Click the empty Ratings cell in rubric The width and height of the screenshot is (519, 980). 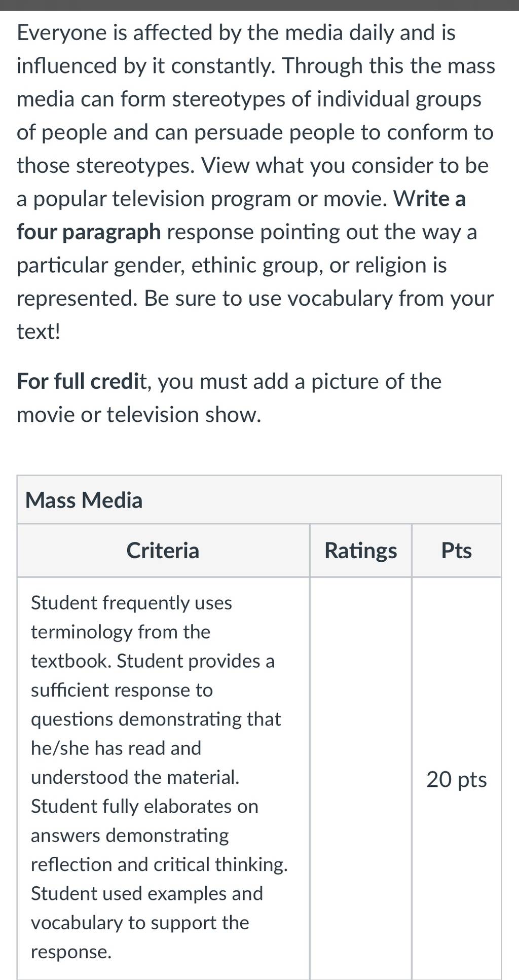pos(360,778)
